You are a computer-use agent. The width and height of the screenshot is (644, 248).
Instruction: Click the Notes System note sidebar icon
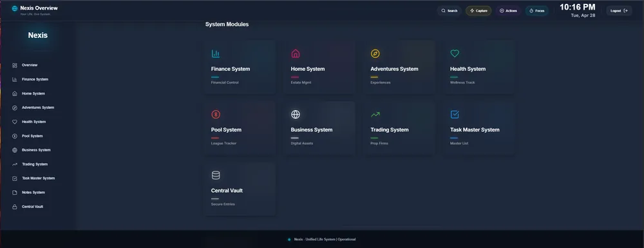click(15, 193)
